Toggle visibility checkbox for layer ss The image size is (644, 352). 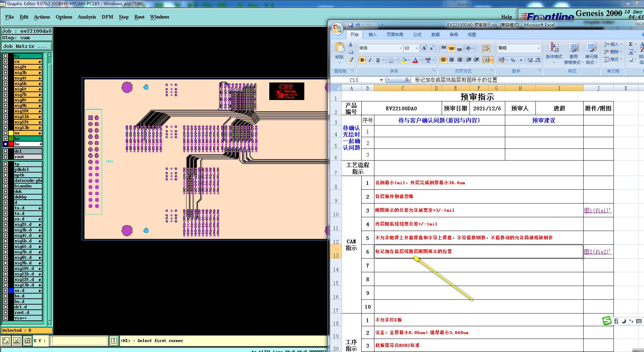click(x=5, y=133)
